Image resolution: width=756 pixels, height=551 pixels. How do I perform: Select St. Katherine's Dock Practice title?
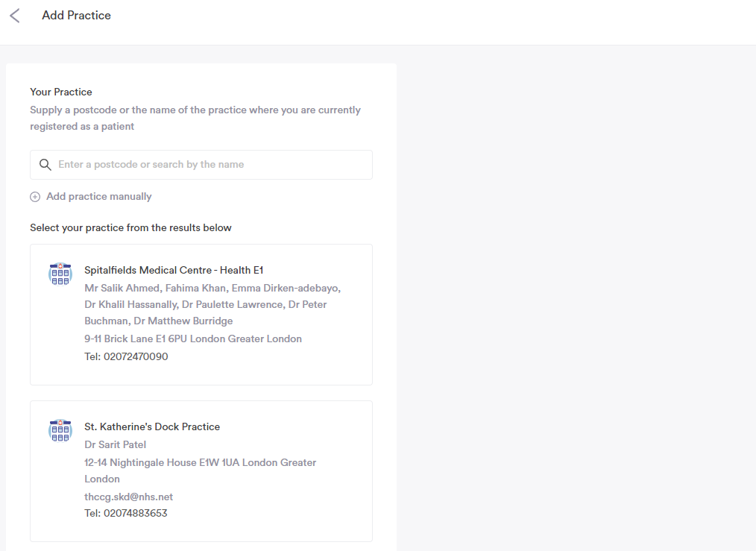(152, 426)
